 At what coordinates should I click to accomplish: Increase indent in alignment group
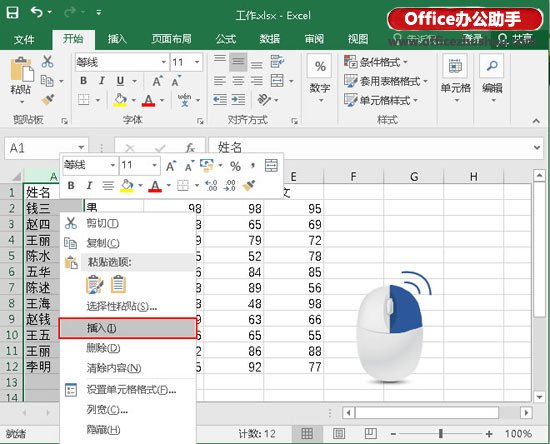(x=239, y=100)
